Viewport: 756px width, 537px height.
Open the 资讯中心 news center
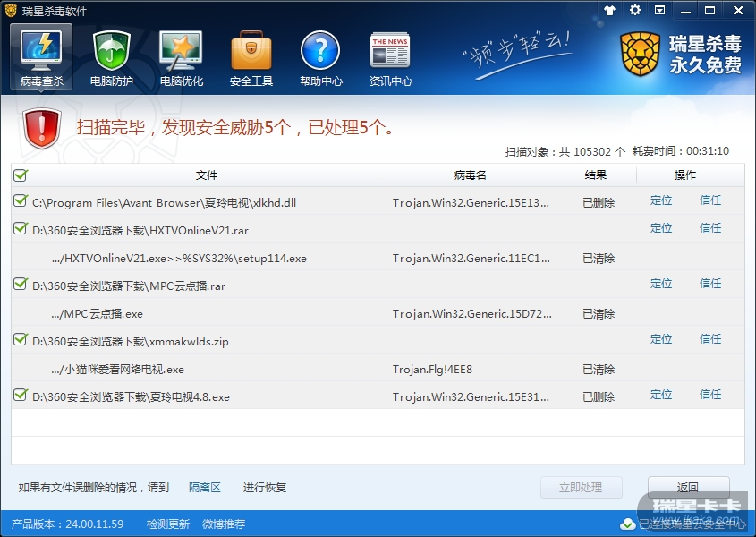pos(391,57)
